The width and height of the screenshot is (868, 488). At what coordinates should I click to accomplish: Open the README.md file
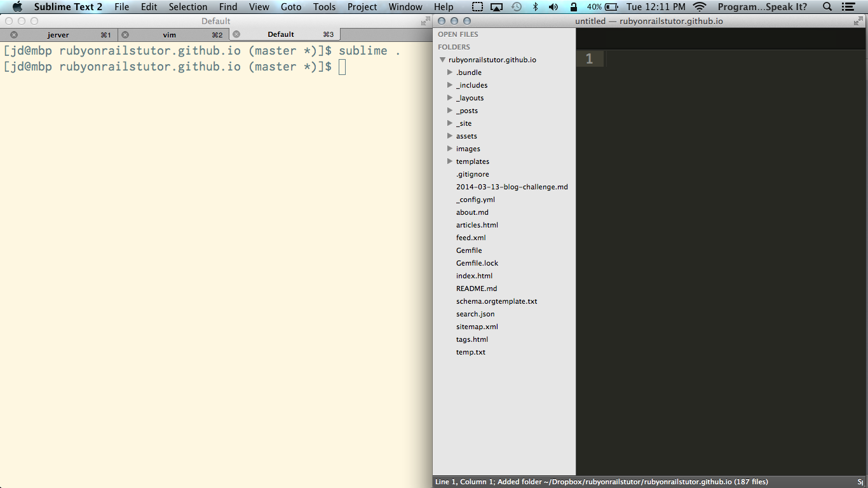(477, 288)
